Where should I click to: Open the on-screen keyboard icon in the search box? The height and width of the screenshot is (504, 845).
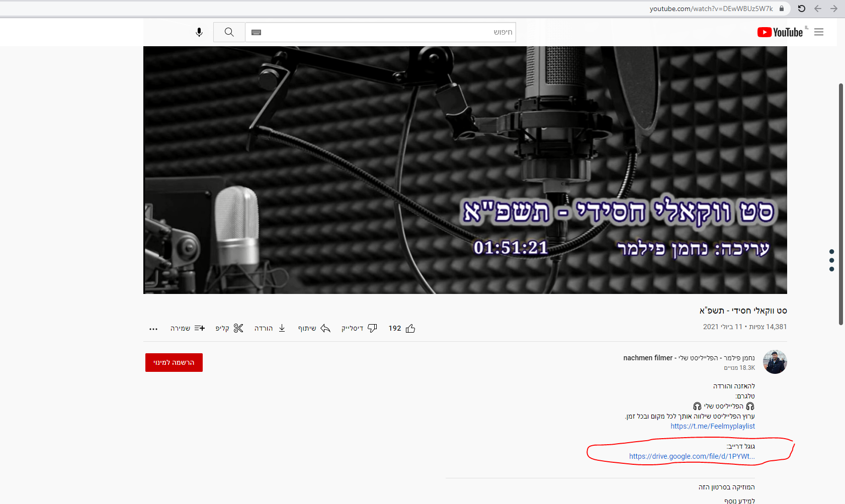[256, 32]
